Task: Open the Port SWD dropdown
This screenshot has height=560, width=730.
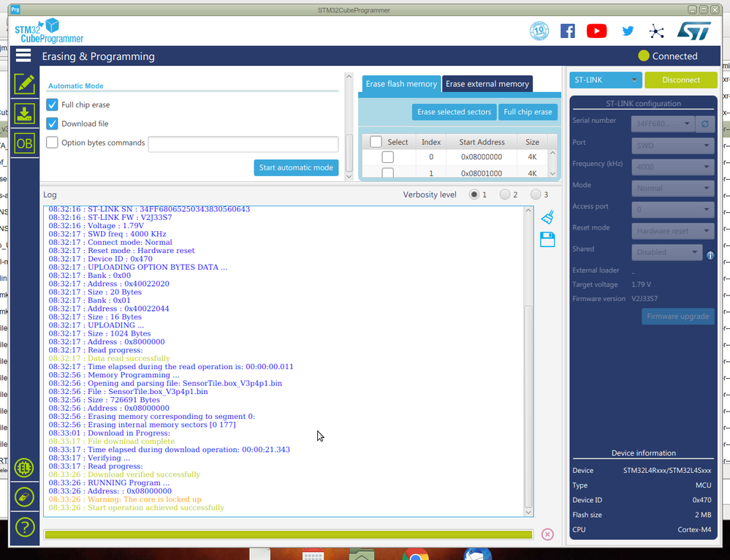Action: coord(672,145)
